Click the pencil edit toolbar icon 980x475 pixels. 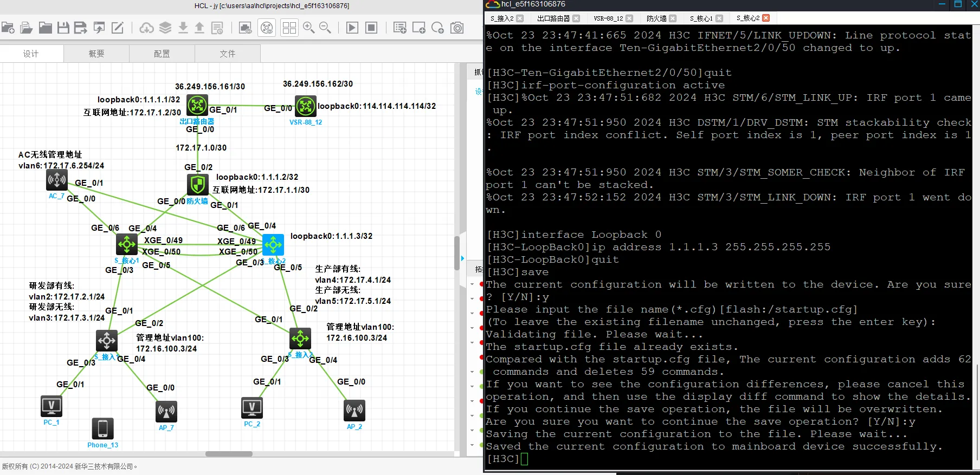click(x=118, y=28)
